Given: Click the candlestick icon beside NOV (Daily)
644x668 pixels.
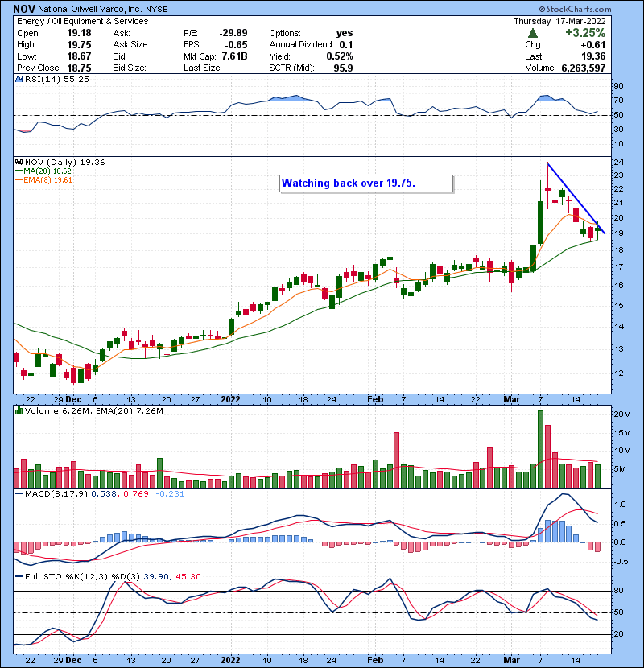Looking at the screenshot, I should 19,162.
